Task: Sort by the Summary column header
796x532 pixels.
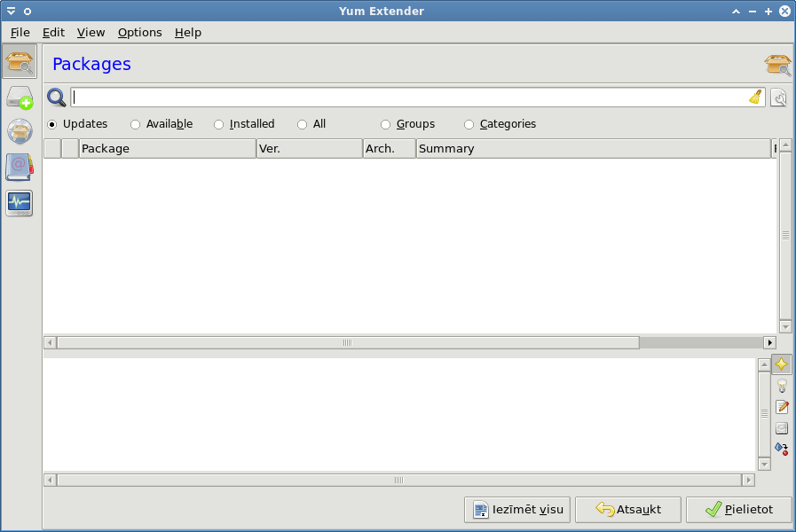Action: [594, 149]
